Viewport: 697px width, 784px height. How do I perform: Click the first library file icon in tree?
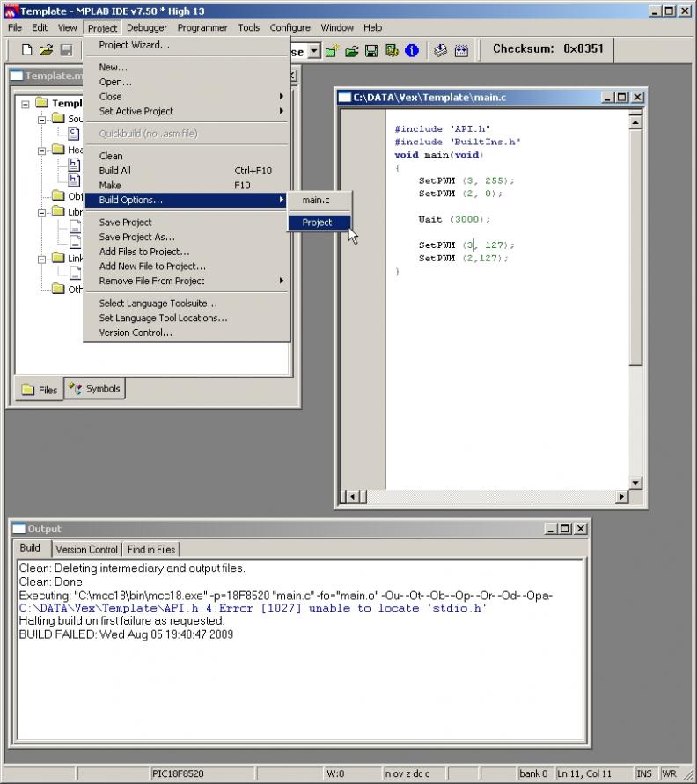tap(75, 226)
